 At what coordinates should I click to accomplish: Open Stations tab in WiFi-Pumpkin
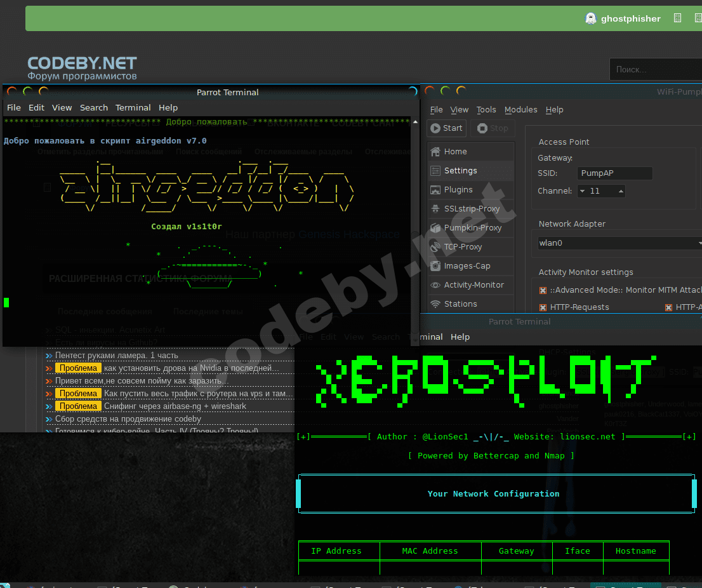tap(470, 304)
